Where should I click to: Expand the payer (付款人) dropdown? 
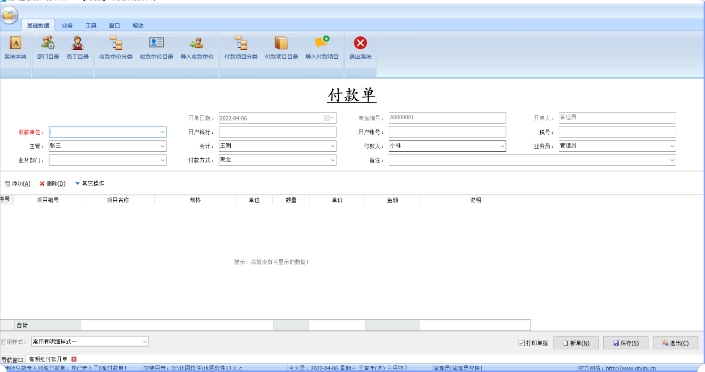pos(502,146)
